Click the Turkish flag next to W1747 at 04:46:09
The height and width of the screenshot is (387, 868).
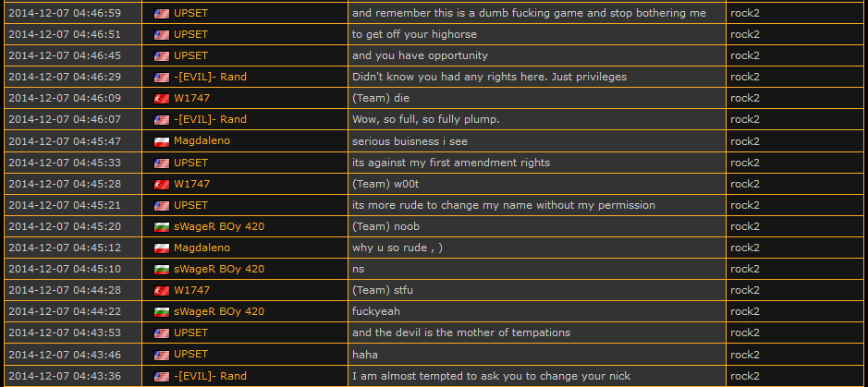[162, 98]
